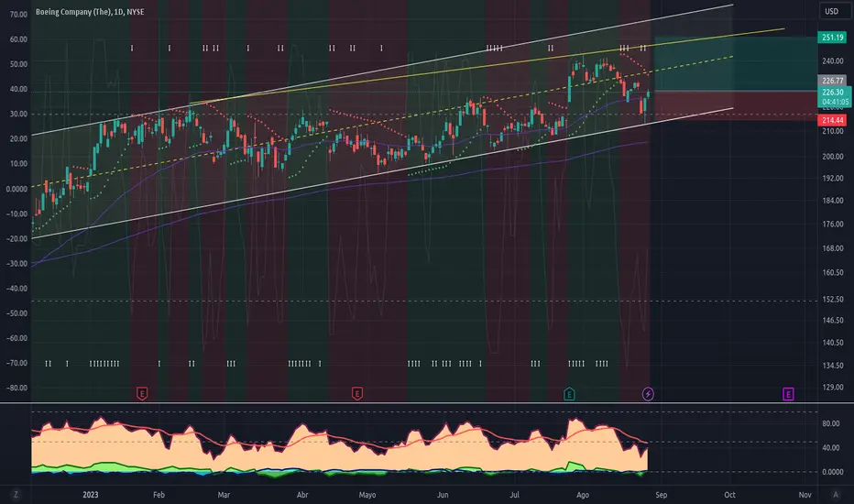
Task: Select the 214.44 red stop price label
Action: (x=832, y=120)
